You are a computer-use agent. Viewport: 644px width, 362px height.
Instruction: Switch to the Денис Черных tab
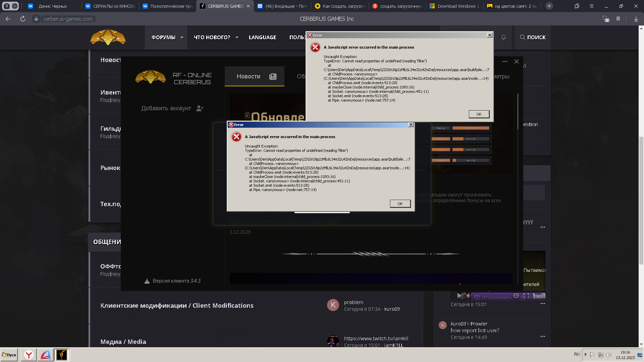tap(53, 6)
